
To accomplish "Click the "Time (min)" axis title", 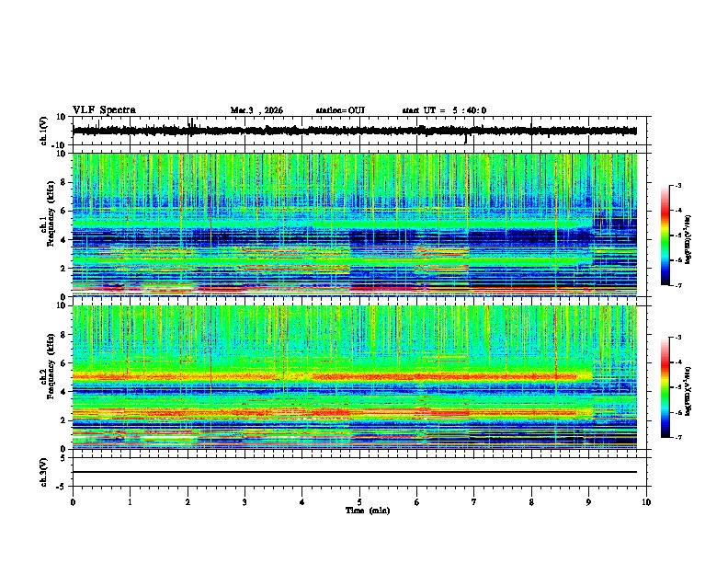I will click(368, 511).
